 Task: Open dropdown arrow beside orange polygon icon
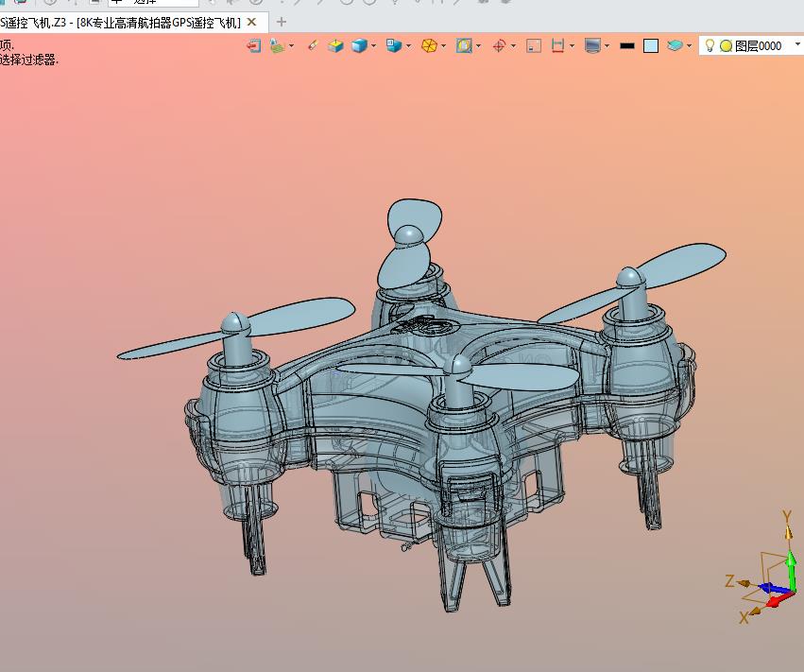coord(443,46)
